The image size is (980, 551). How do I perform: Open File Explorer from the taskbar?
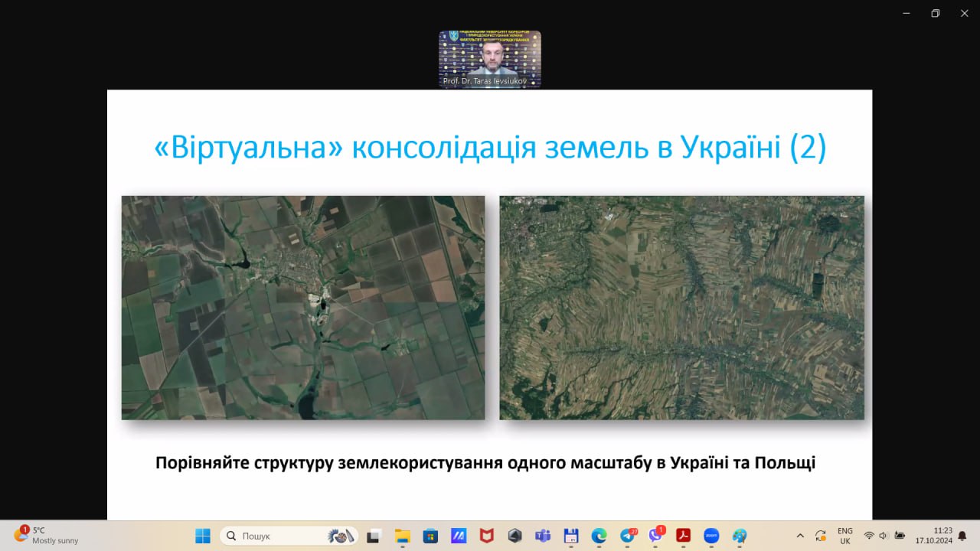[x=402, y=536]
